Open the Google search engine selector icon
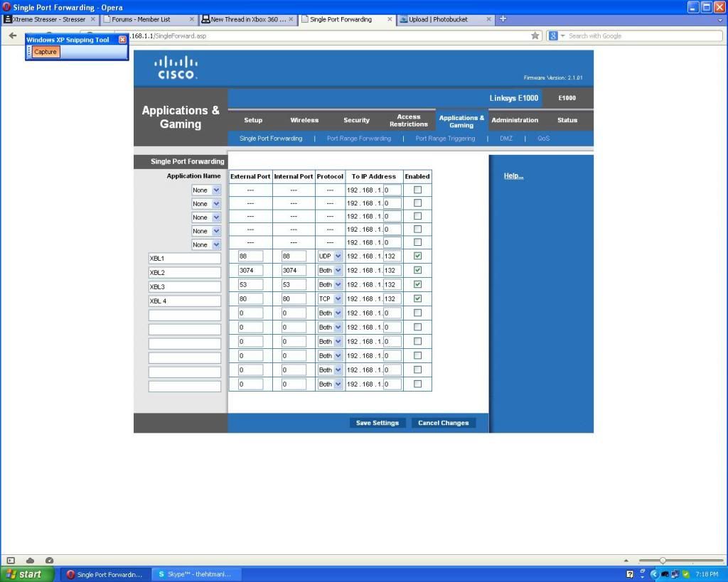728x582 pixels. 553,36
